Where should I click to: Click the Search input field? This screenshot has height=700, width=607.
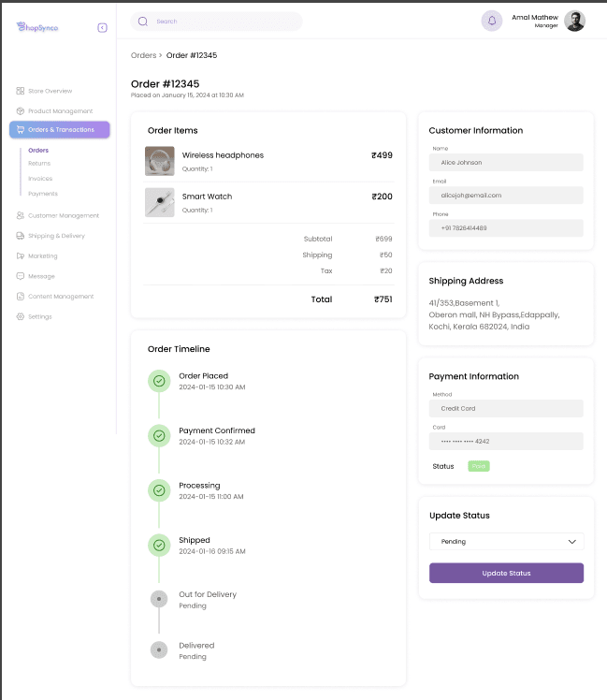point(216,22)
